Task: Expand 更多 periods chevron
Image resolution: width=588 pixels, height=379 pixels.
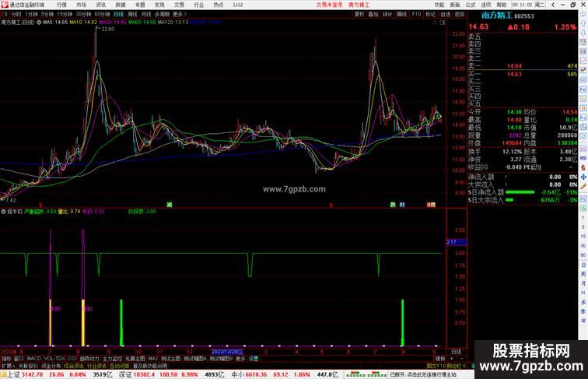Action: coord(180,14)
